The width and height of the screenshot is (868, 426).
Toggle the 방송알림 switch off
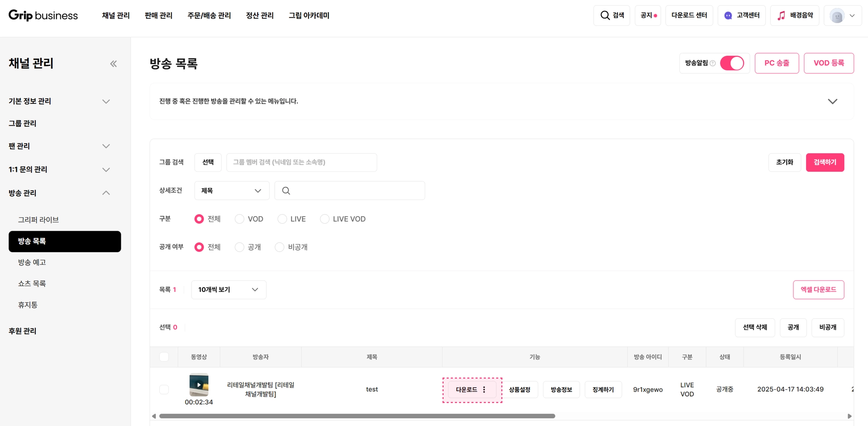(x=732, y=63)
